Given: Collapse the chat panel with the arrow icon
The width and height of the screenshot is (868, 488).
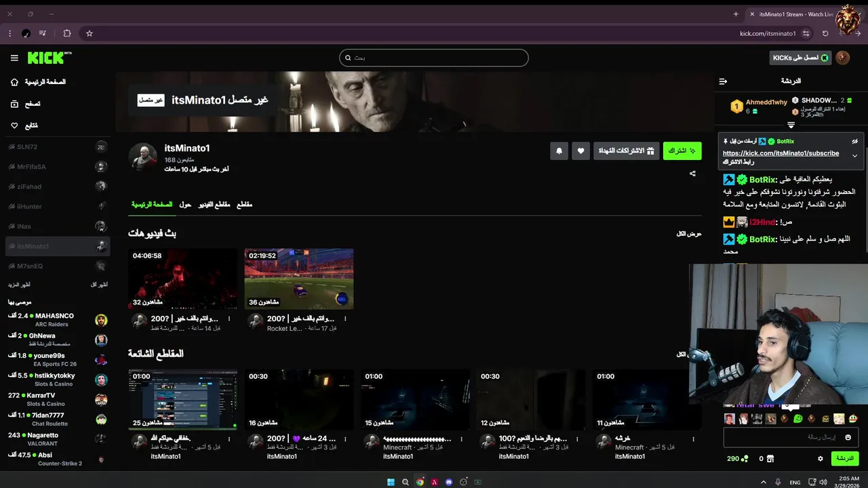Looking at the screenshot, I should [x=723, y=81].
